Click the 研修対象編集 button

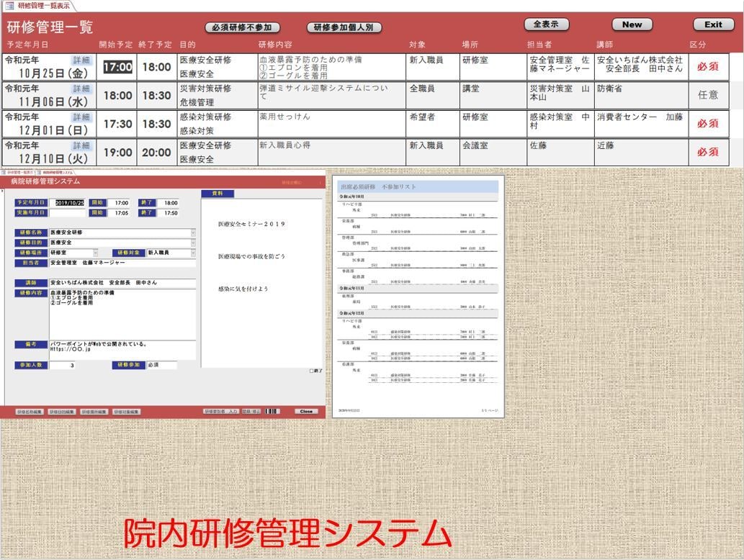pos(126,412)
